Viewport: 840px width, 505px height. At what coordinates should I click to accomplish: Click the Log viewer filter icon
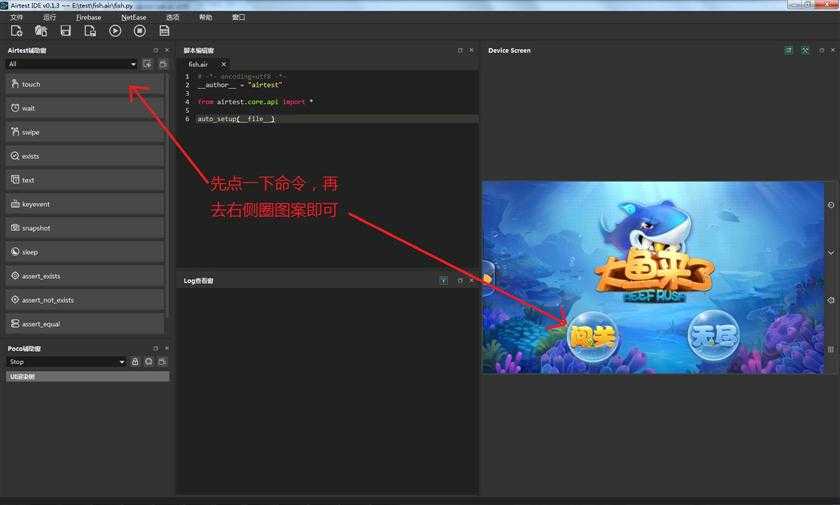tap(444, 281)
